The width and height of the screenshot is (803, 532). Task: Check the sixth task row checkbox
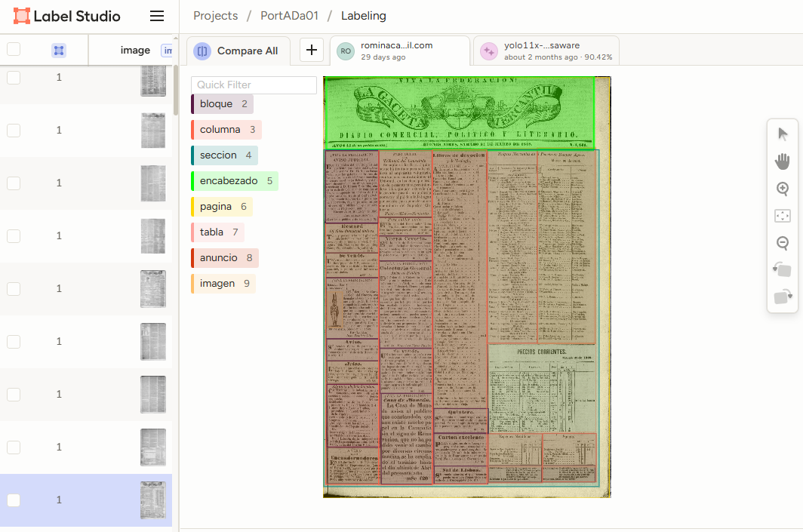click(x=14, y=341)
